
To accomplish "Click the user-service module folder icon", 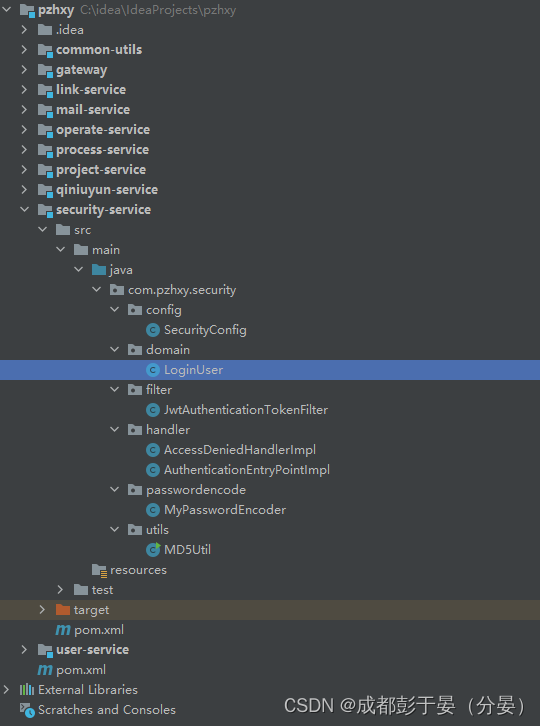I will click(x=45, y=650).
